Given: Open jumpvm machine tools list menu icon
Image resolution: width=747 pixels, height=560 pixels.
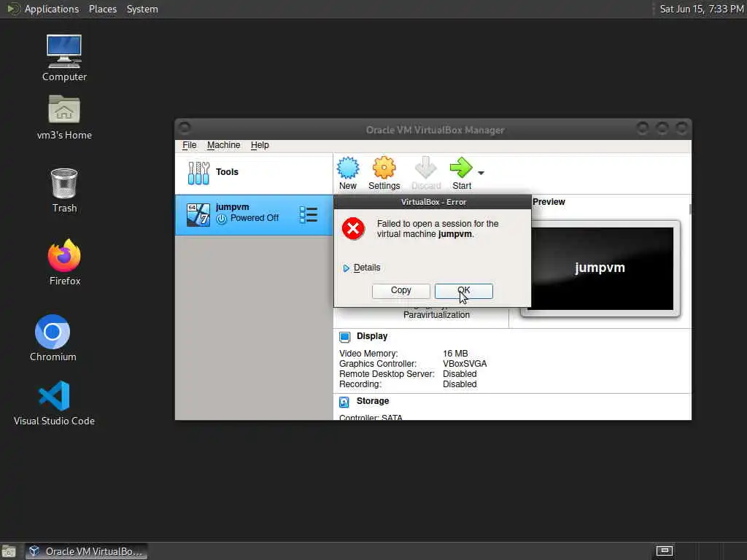Looking at the screenshot, I should tap(309, 215).
